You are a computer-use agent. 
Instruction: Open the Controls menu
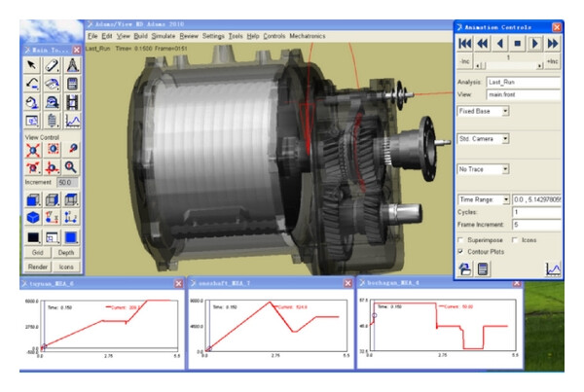(274, 36)
